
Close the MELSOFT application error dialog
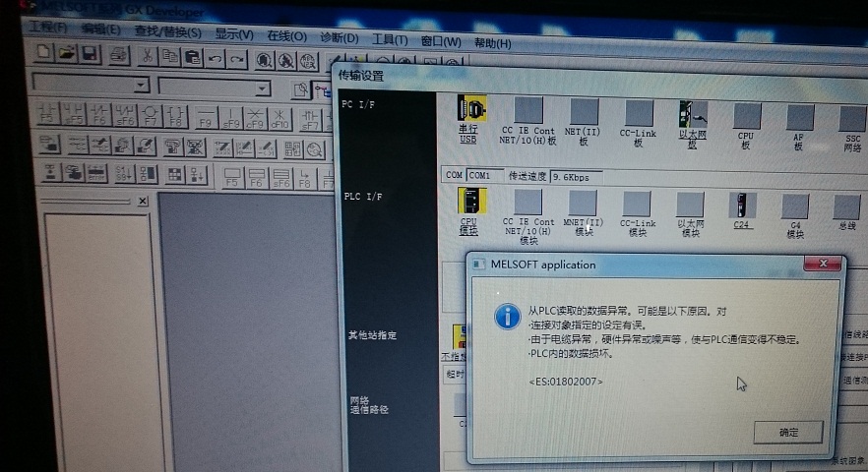(821, 264)
